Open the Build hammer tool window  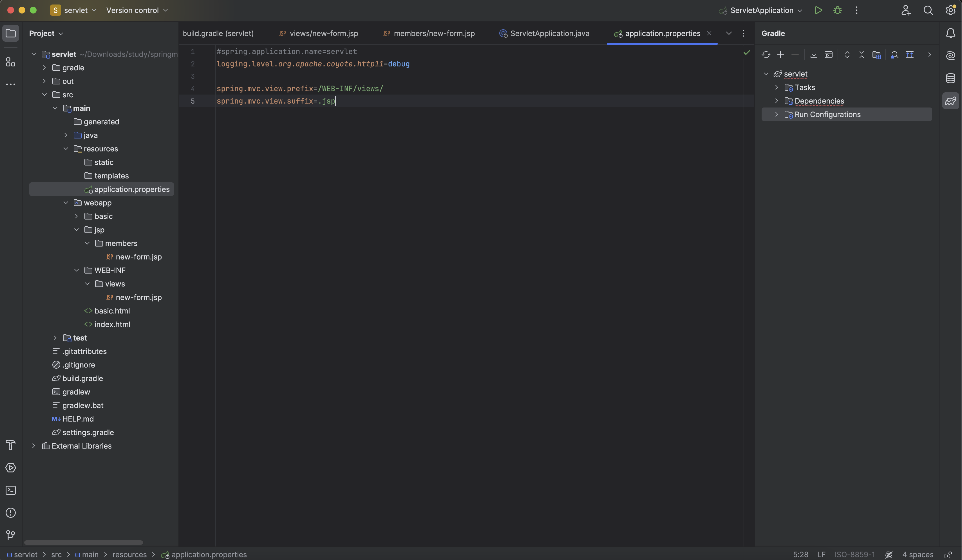pyautogui.click(x=11, y=445)
